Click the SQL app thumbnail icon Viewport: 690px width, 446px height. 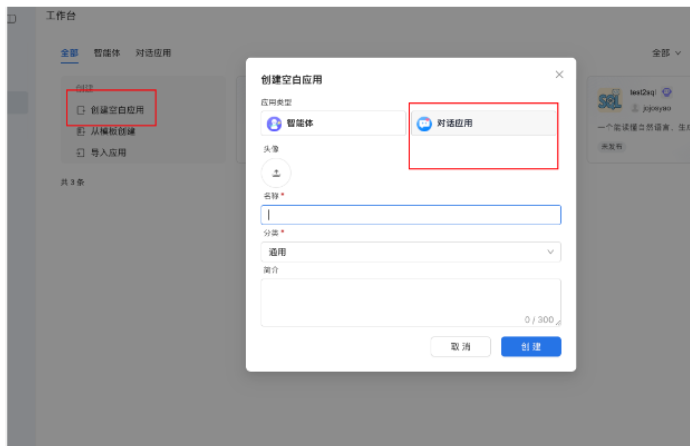(x=610, y=100)
